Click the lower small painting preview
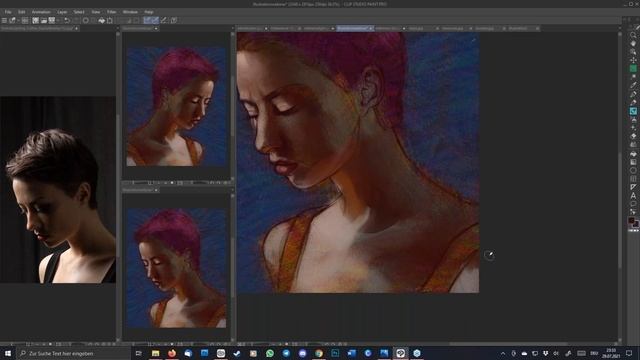 pyautogui.click(x=177, y=268)
